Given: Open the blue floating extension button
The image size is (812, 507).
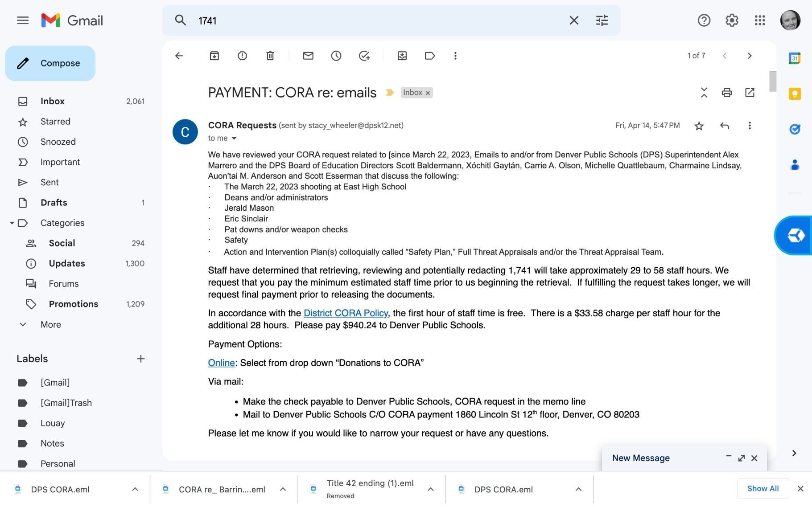Looking at the screenshot, I should (794, 235).
